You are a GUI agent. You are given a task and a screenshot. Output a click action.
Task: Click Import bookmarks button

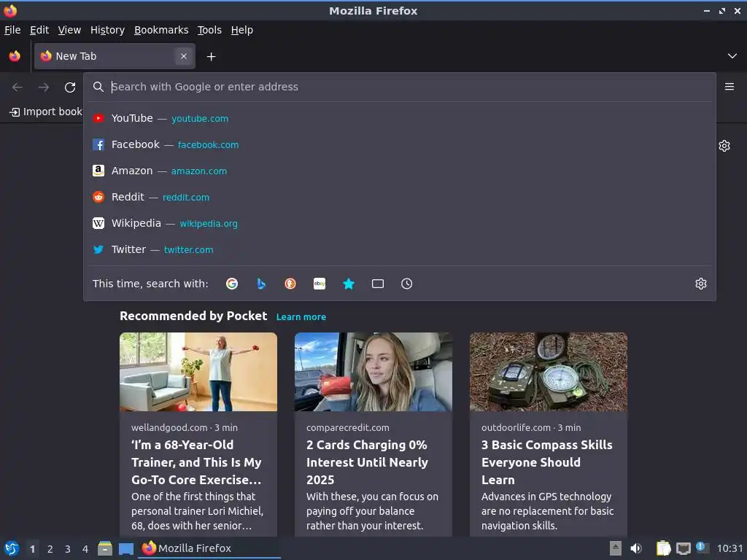45,112
